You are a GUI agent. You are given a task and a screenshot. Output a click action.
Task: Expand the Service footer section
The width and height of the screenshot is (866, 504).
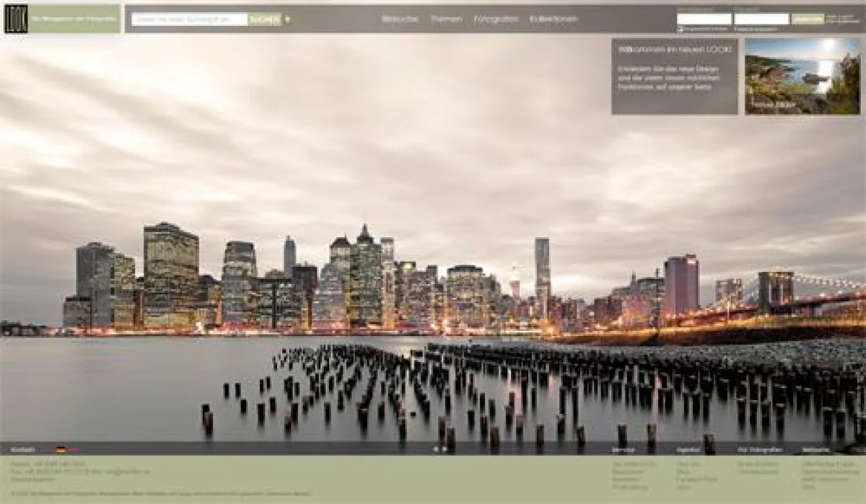pos(624,450)
